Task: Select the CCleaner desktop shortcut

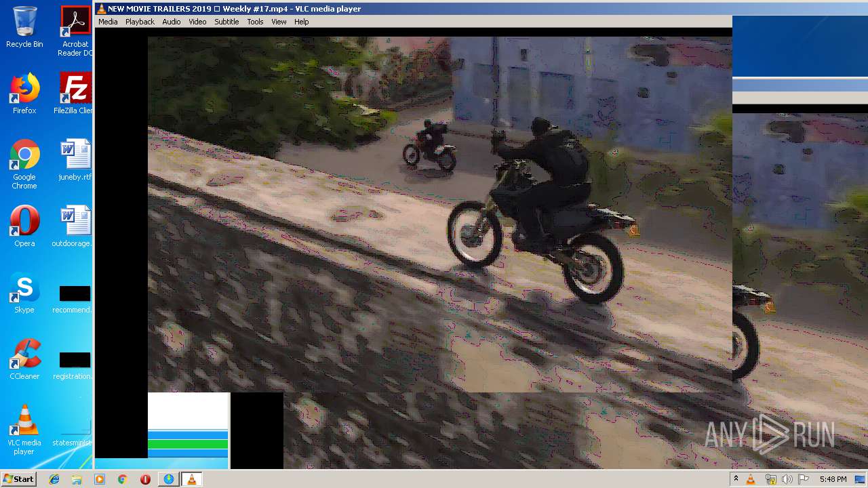Action: [x=24, y=359]
